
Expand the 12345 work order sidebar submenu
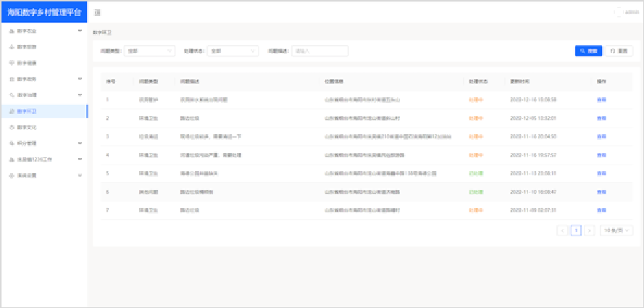[x=80, y=159]
